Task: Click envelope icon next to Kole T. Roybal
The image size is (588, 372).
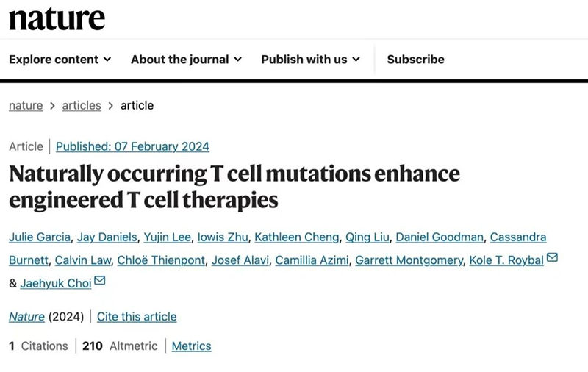Action: pyautogui.click(x=552, y=257)
